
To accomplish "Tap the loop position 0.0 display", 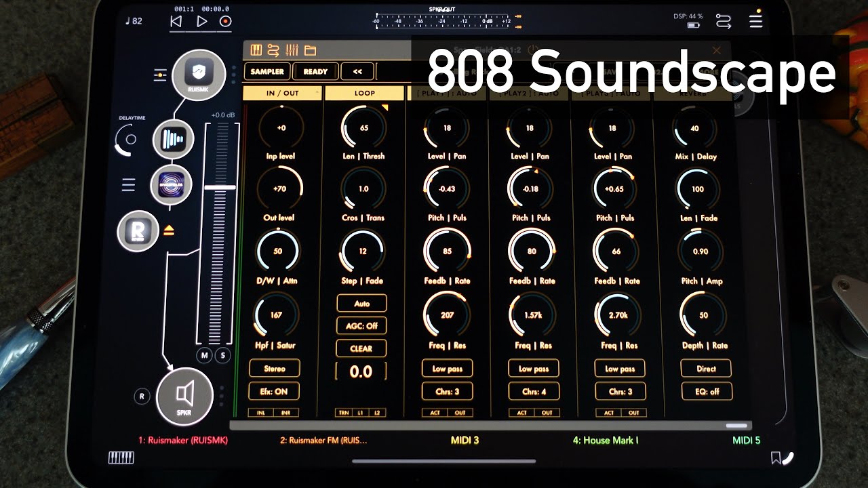I will (x=361, y=371).
